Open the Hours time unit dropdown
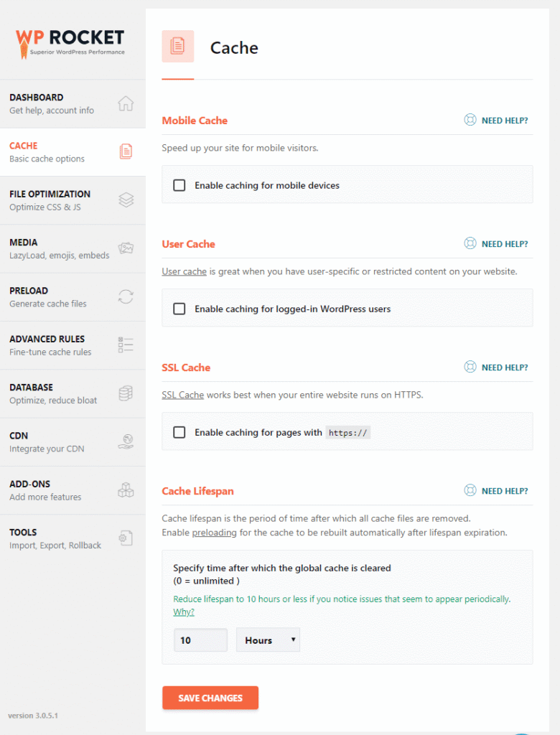Viewport: 560px width, 735px height. coord(269,640)
